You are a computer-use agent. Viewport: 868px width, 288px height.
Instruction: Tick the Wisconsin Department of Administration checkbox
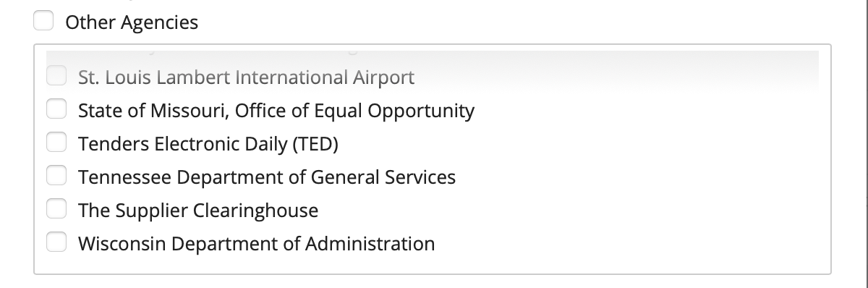point(56,243)
